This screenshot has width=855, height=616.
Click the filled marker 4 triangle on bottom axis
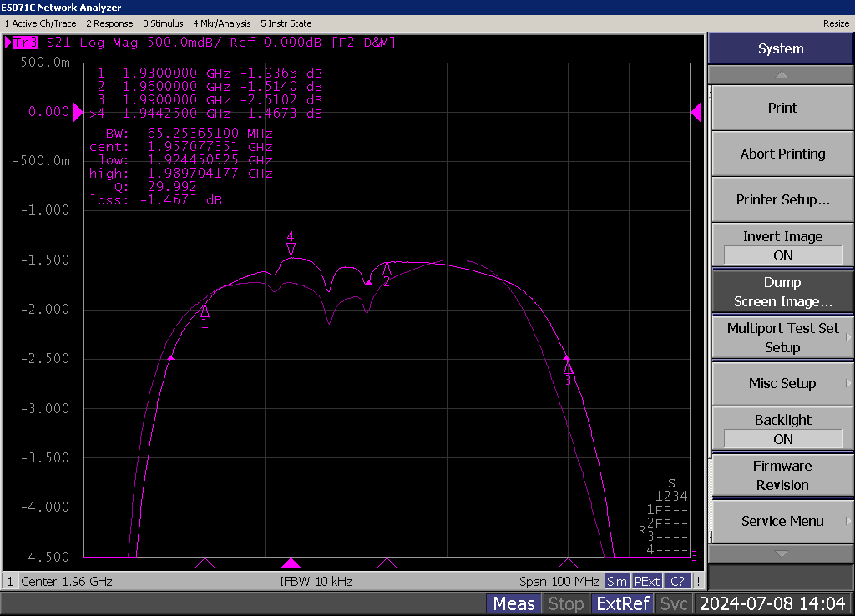(x=290, y=563)
